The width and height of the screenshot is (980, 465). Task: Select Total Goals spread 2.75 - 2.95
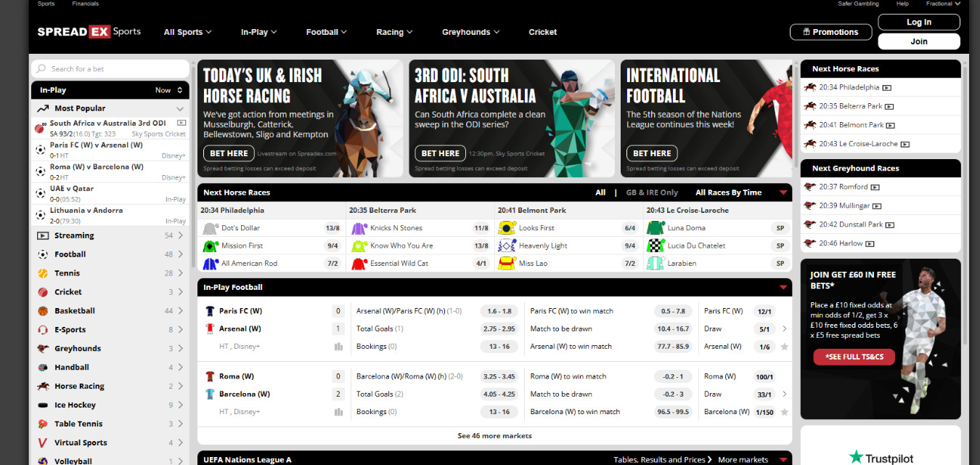point(499,329)
